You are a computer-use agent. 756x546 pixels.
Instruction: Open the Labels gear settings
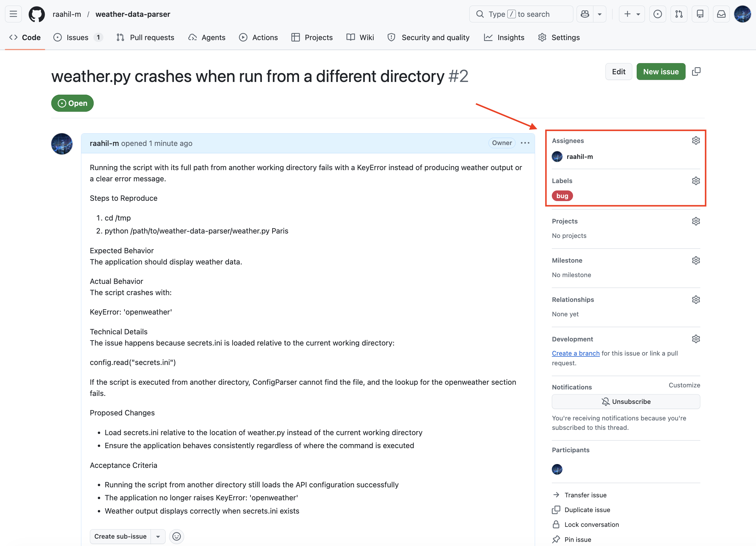click(x=696, y=181)
